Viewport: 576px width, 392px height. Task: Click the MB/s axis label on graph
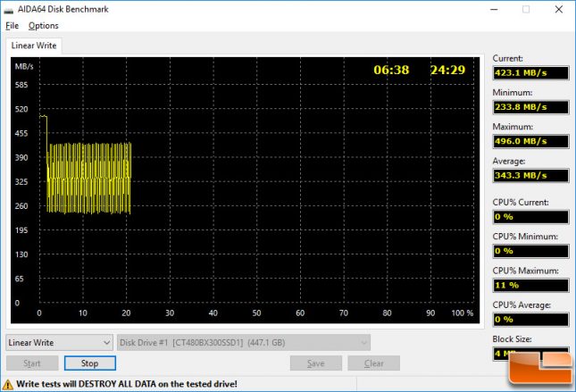24,66
